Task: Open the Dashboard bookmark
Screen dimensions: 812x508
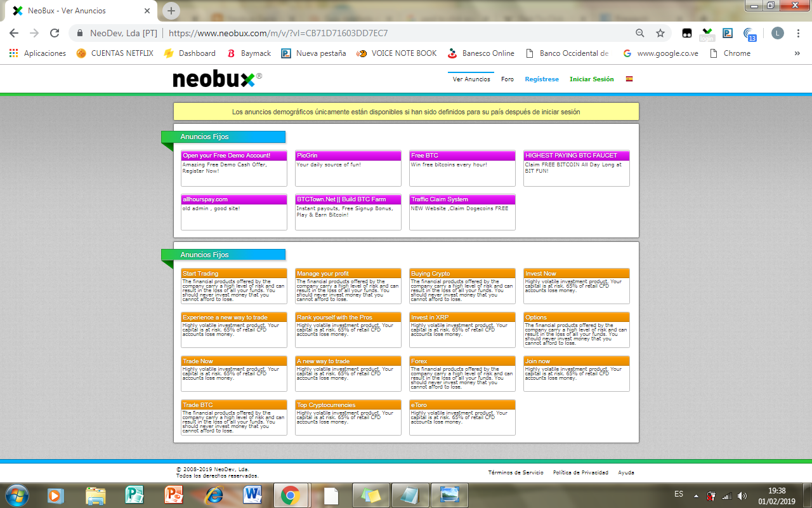Action: tap(190, 53)
